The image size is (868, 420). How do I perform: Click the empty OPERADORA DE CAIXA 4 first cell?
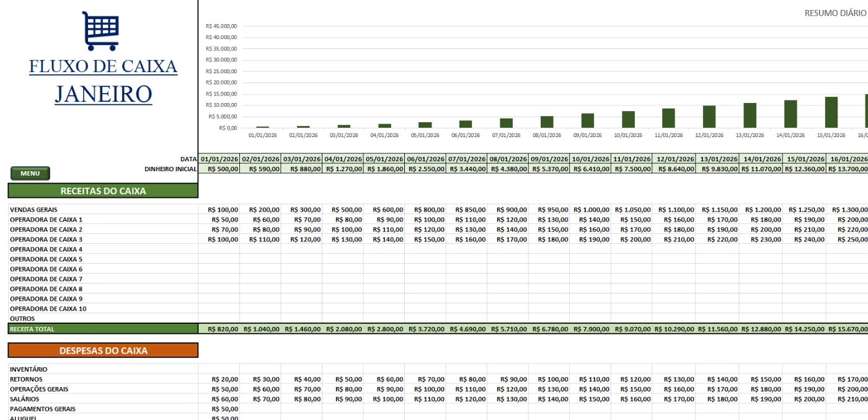219,249
